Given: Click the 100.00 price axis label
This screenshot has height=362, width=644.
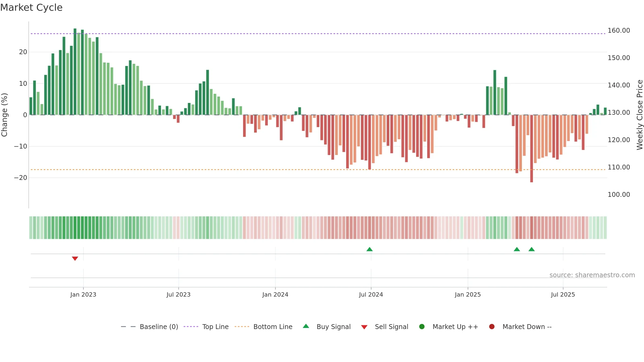Looking at the screenshot, I should (619, 195).
